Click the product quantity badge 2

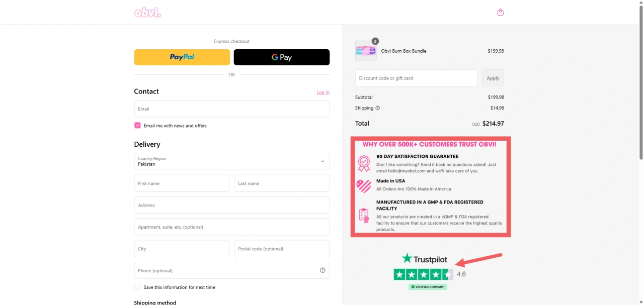click(x=375, y=41)
